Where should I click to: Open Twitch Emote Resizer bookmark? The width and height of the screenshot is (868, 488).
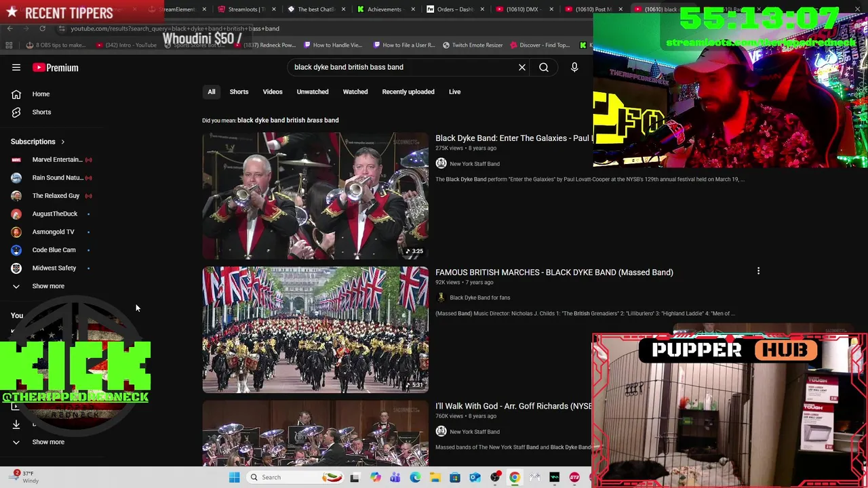473,45
